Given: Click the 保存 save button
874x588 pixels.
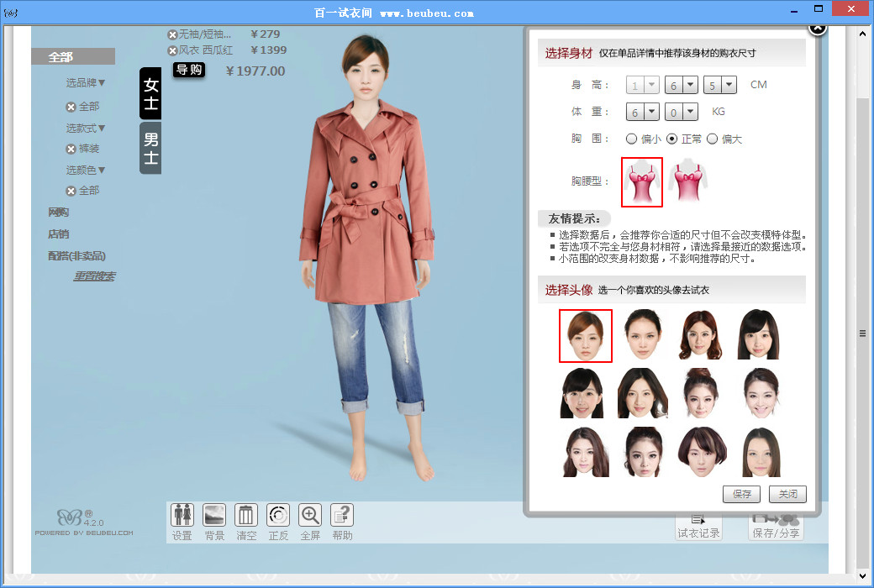Looking at the screenshot, I should pyautogui.click(x=741, y=494).
